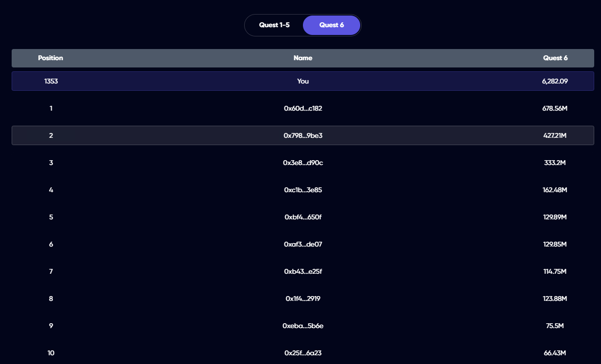Open wallet address 0x798...9be3
Viewport: 601px width, 364px height.
(303, 136)
